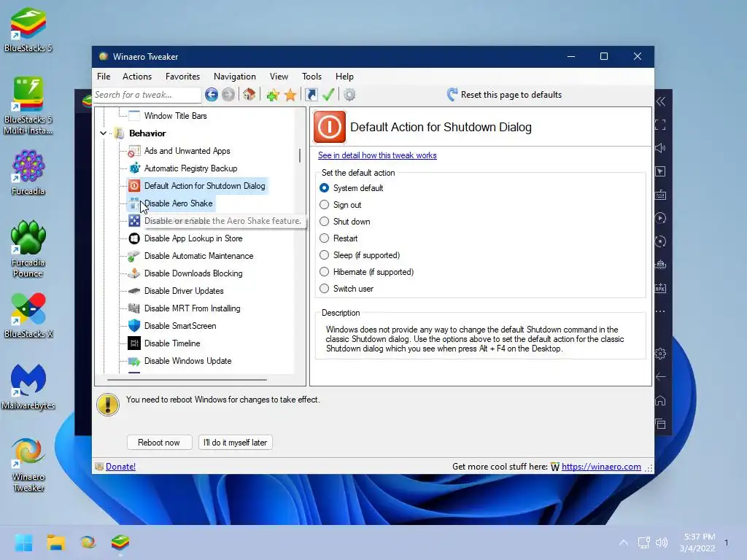Click Reset this page to defaults
Screen dimensions: 747x560
click(x=504, y=95)
